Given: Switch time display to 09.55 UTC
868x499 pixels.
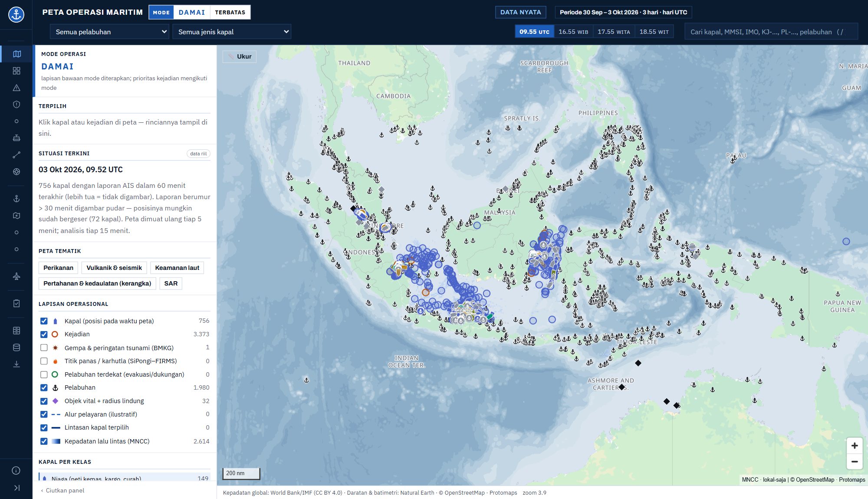Looking at the screenshot, I should pyautogui.click(x=534, y=32).
